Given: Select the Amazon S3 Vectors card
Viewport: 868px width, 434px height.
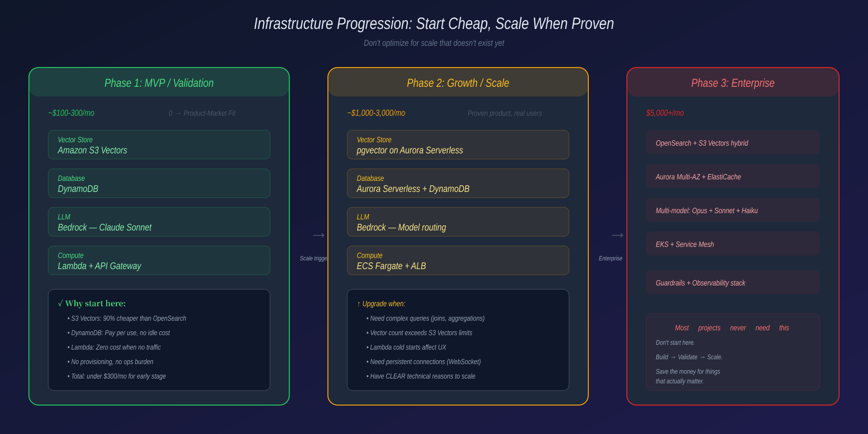Looking at the screenshot, I should pos(159,145).
